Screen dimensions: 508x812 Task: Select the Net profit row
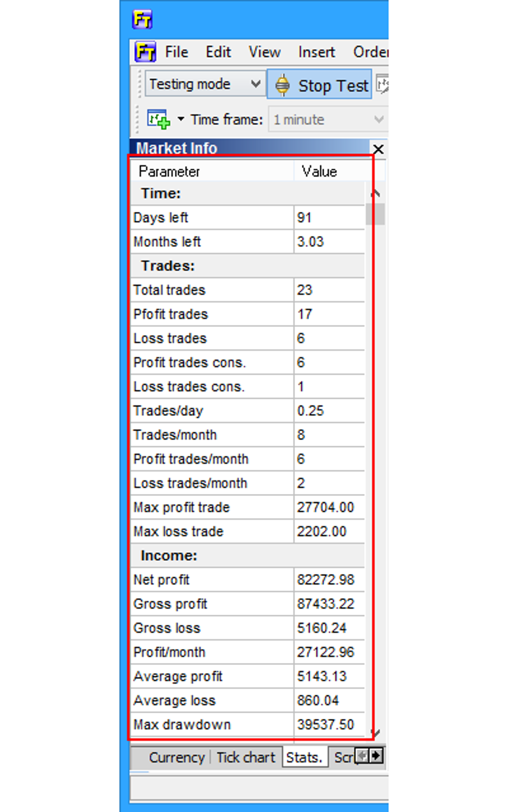click(248, 580)
